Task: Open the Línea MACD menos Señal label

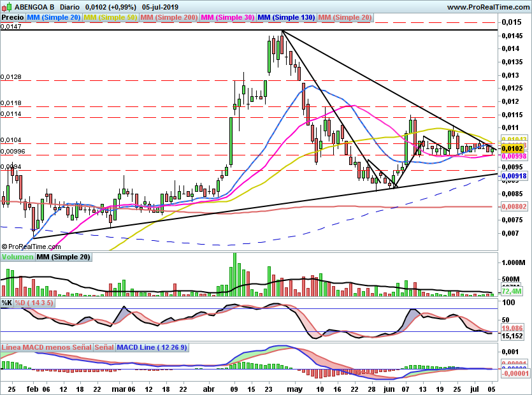Action: [x=47, y=347]
